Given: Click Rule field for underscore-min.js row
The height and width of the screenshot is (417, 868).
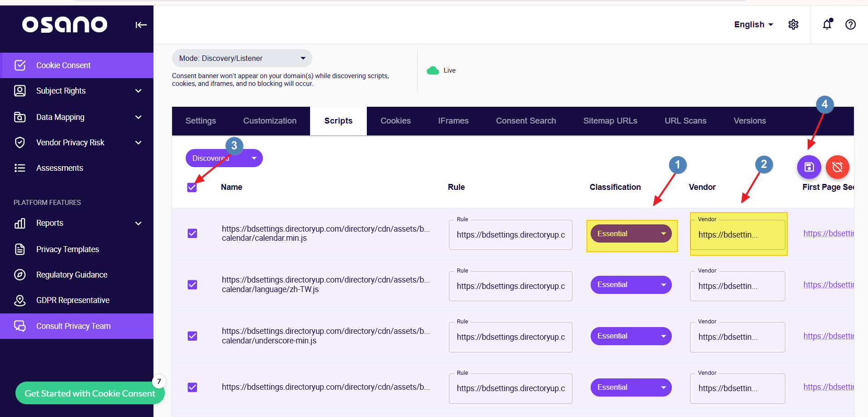Looking at the screenshot, I should point(511,337).
